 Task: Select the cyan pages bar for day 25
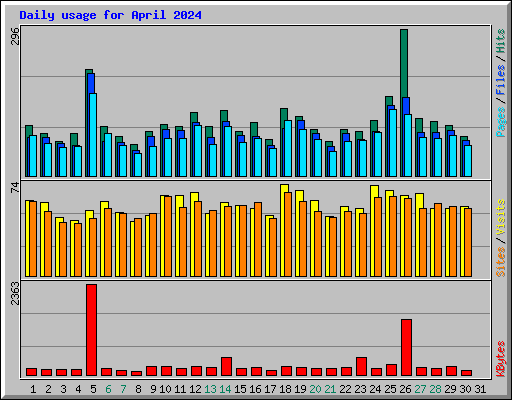tap(393, 143)
